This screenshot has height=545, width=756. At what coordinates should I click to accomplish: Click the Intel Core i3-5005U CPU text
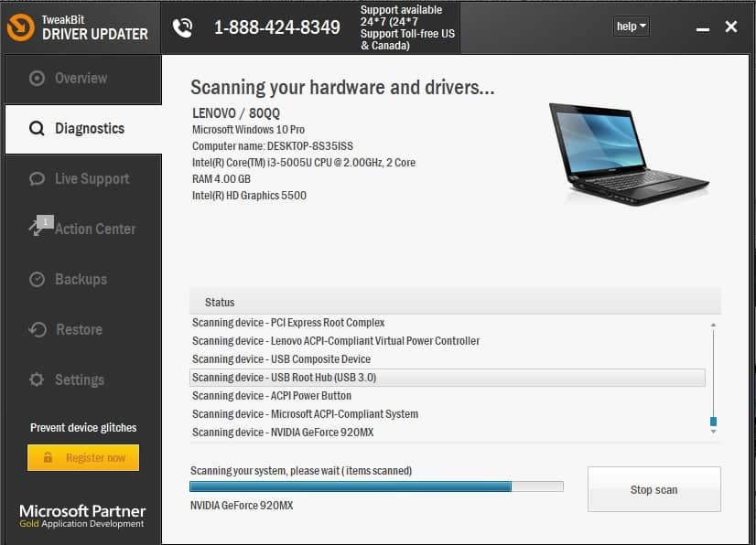pyautogui.click(x=304, y=163)
